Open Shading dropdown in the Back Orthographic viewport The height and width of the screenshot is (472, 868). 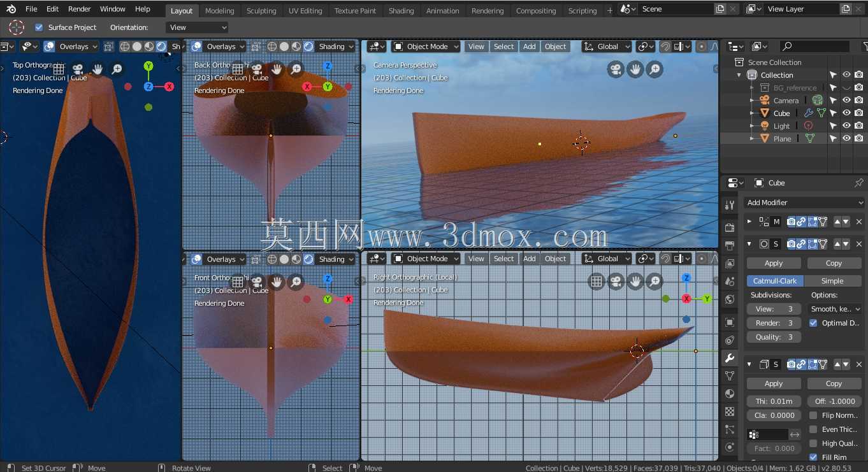pyautogui.click(x=336, y=46)
